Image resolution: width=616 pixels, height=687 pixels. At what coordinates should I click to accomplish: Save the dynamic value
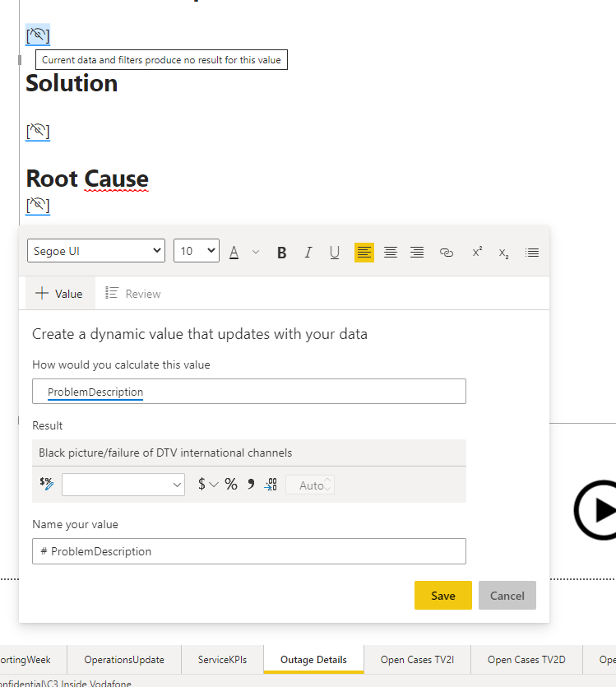point(443,596)
